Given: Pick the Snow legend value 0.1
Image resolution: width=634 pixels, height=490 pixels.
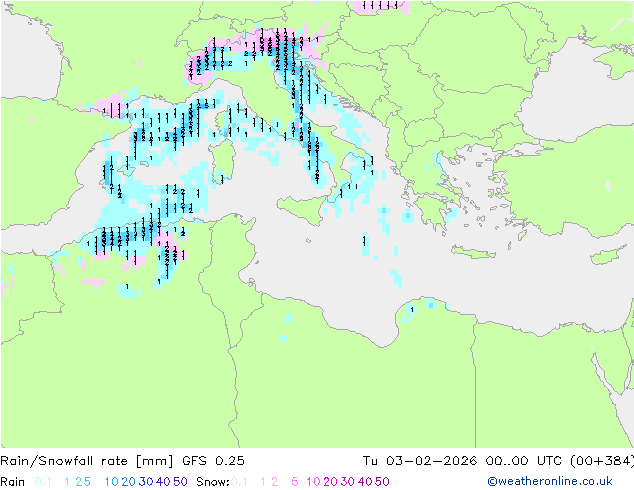Looking at the screenshot, I should 239,482.
